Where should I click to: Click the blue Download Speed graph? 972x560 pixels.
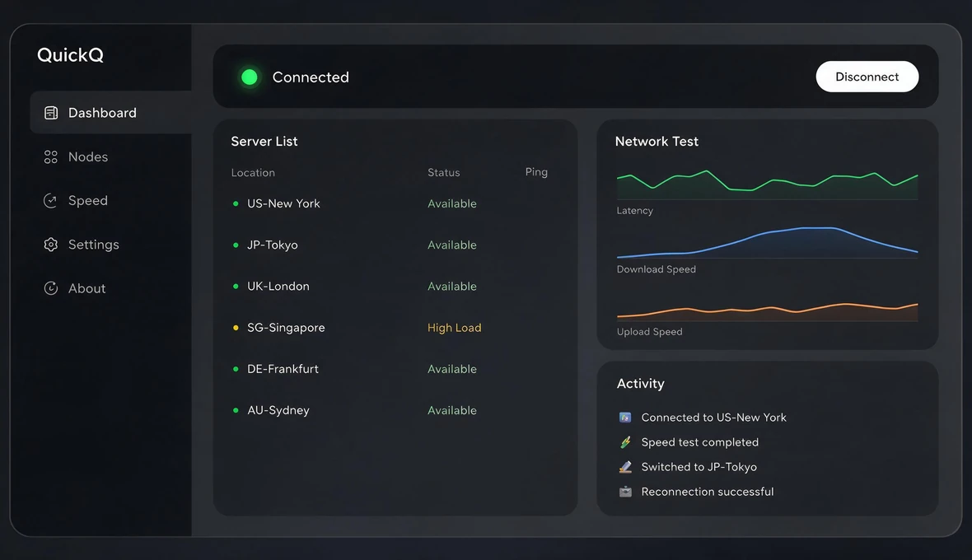768,242
